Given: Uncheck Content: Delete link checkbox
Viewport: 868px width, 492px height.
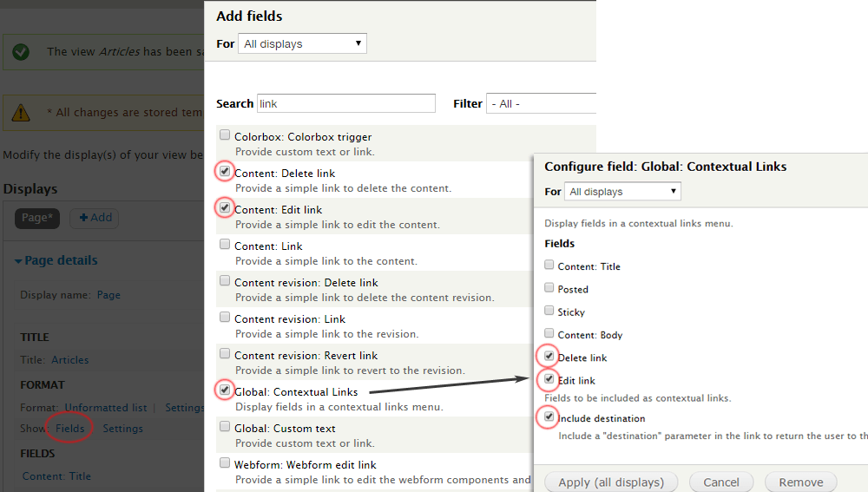Looking at the screenshot, I should 225,171.
